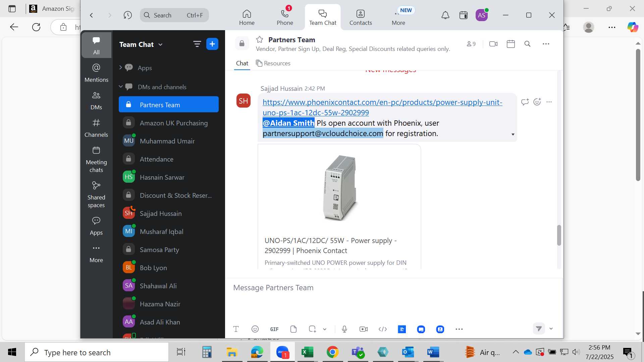Open chat with Bob Lyon
Screen dimensions: 644x362
pos(169,268)
